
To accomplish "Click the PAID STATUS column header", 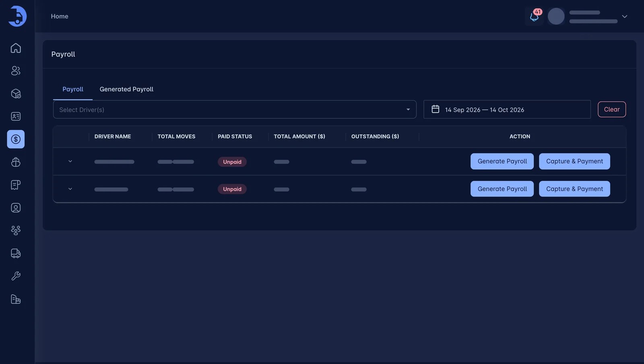I will (235, 136).
